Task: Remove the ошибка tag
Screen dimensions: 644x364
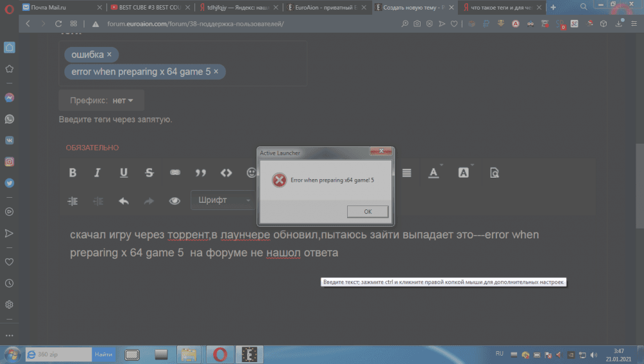Action: [x=109, y=55]
